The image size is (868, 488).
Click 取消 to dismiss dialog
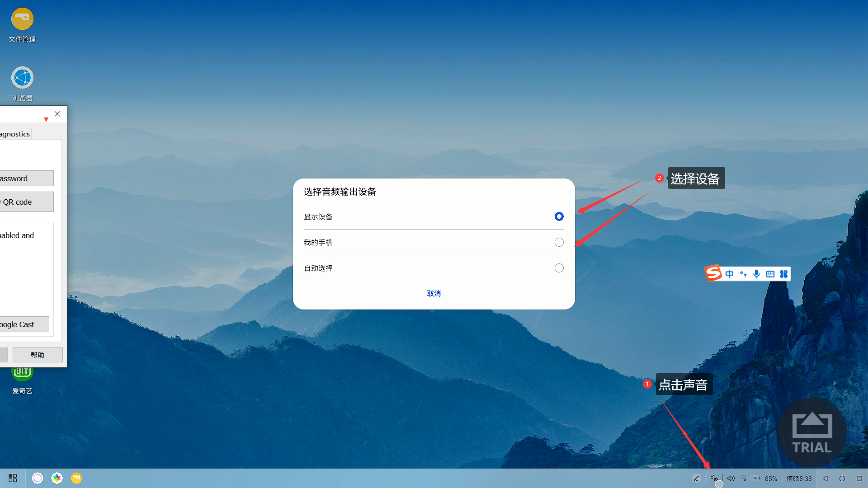(434, 293)
